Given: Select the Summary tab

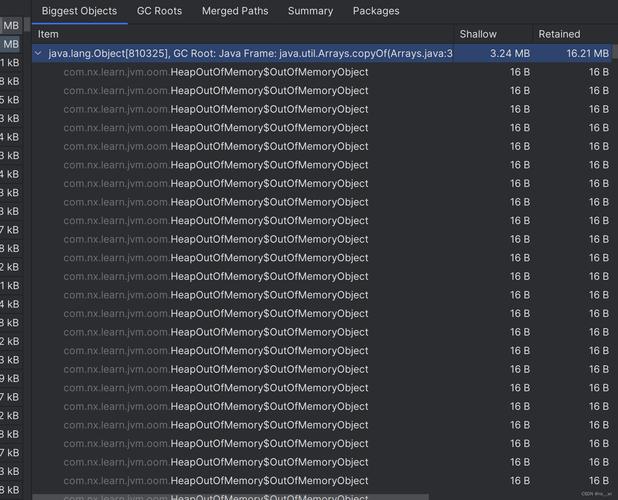Looking at the screenshot, I should 310,11.
